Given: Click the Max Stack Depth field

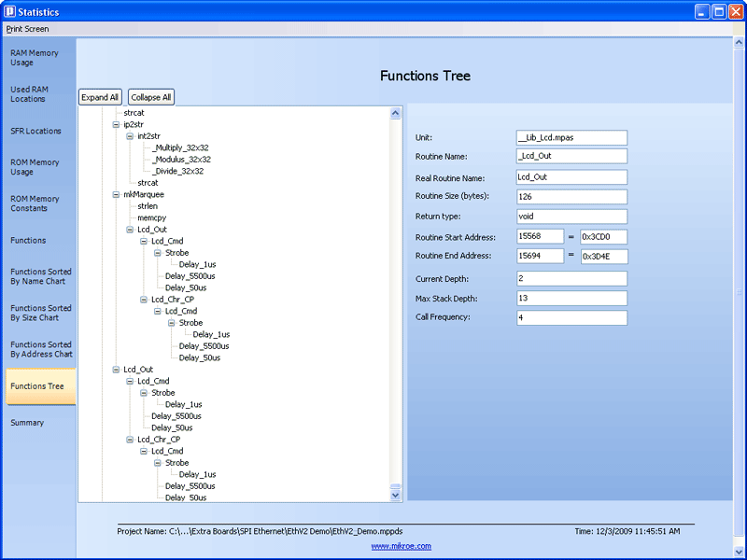Looking at the screenshot, I should [x=571, y=299].
